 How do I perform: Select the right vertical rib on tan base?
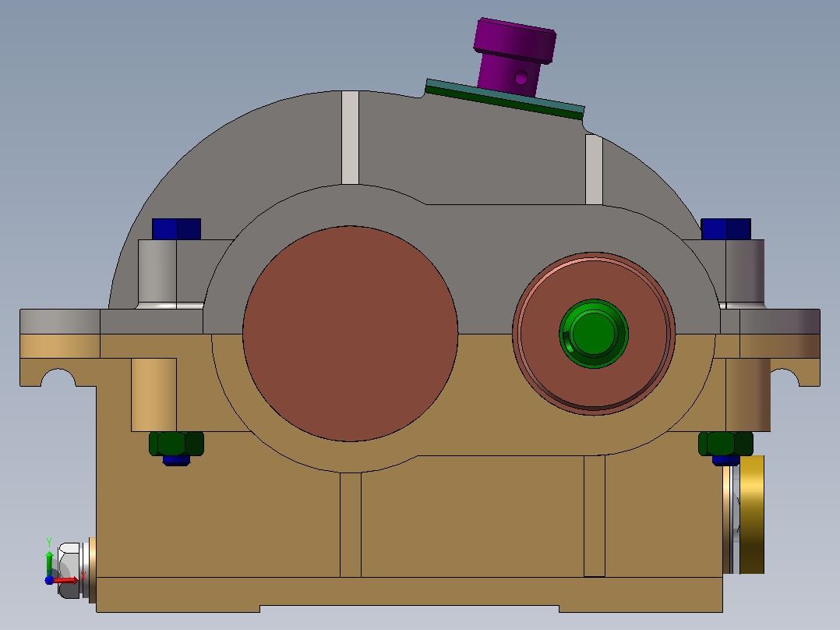pos(594,516)
